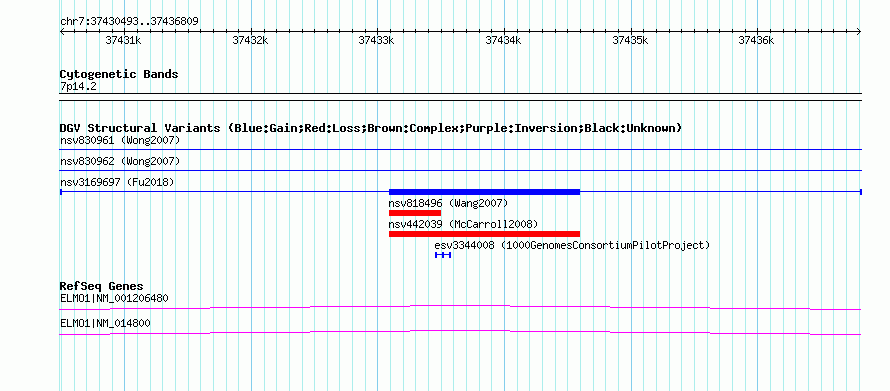Select the small blue esv3344008 glyph
Image resolution: width=890 pixels, height=391 pixels.
[x=443, y=255]
